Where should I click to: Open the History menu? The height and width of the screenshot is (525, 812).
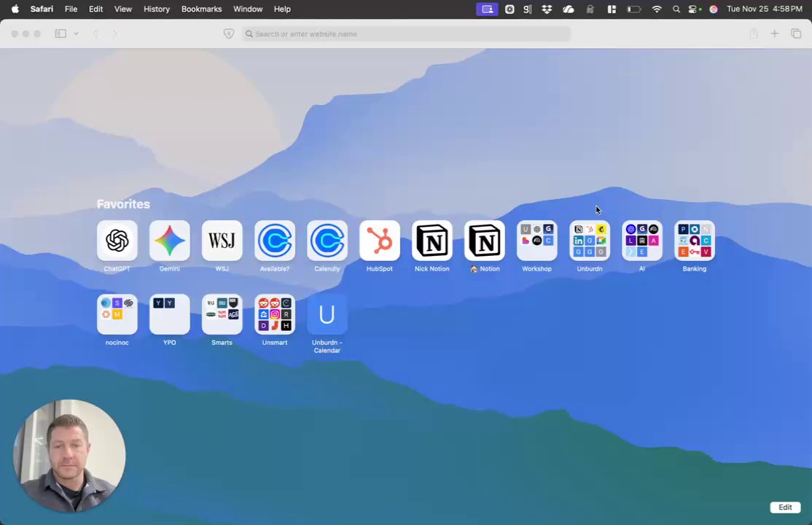click(157, 9)
